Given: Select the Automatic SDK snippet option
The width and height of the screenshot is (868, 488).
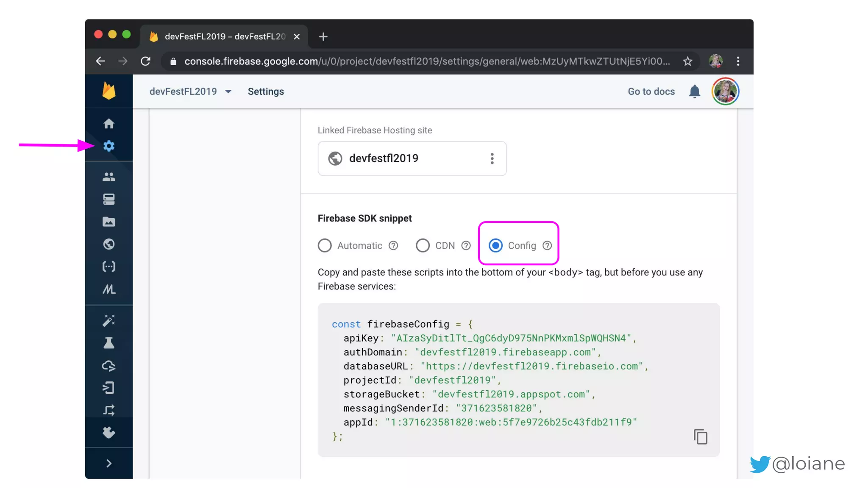Looking at the screenshot, I should pos(325,246).
